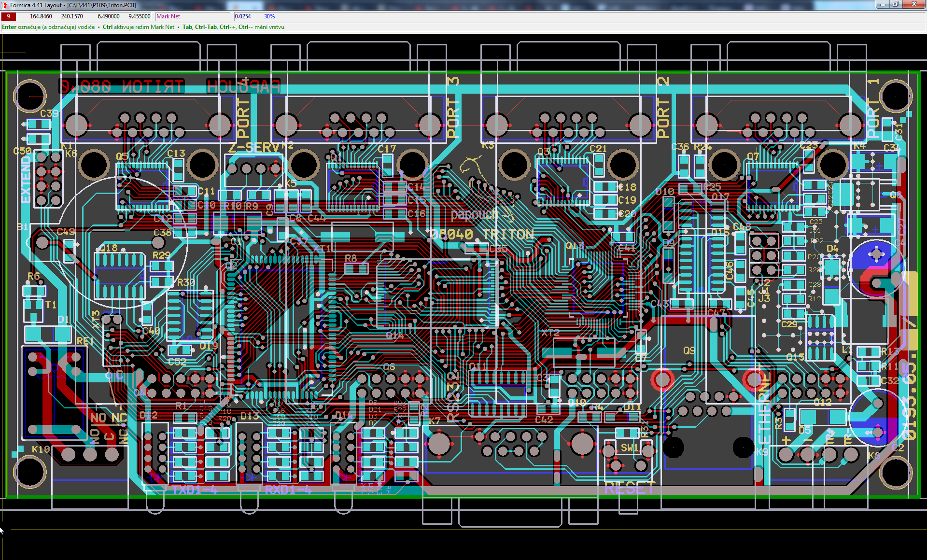Click the X coordinate value 164.8460
This screenshot has width=927, height=560.
pyautogui.click(x=41, y=16)
